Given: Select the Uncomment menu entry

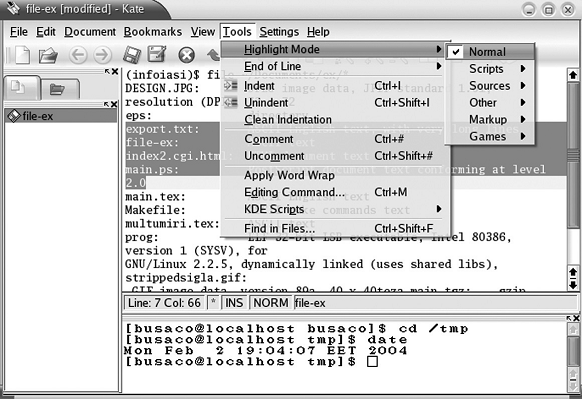Looking at the screenshot, I should (x=333, y=156).
